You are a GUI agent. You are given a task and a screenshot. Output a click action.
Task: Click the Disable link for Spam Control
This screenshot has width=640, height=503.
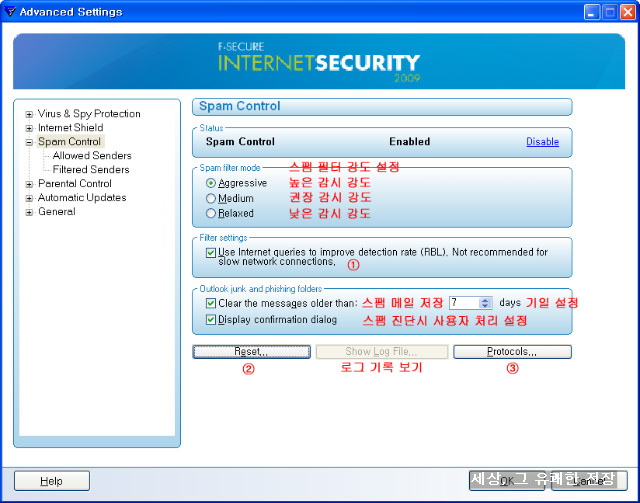(542, 142)
